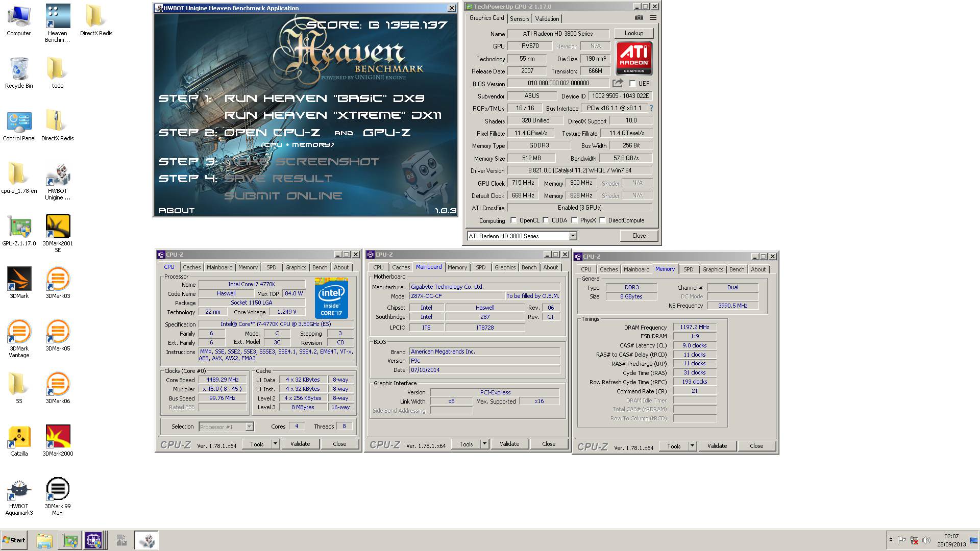Open Bench tab in first CPU-Z window

click(x=320, y=267)
